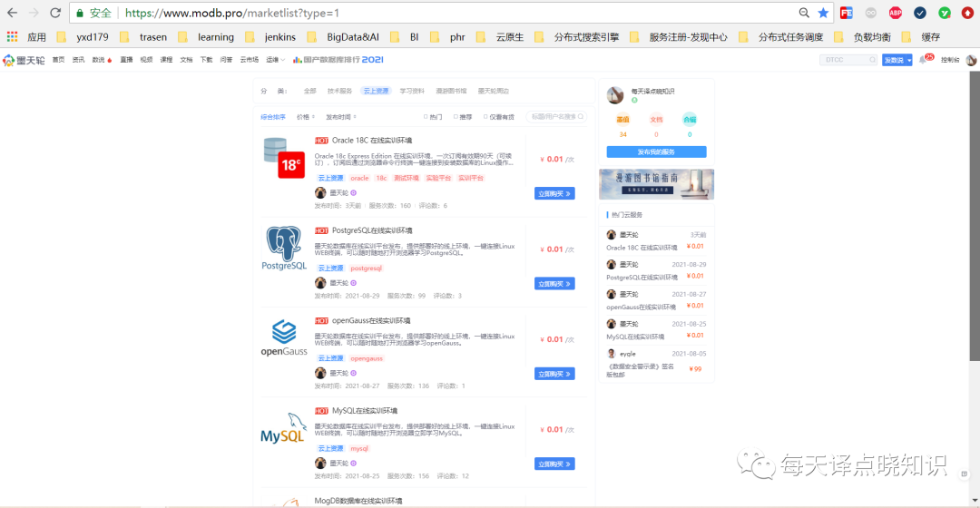Open 直播 in the top navigation
980x508 pixels.
click(126, 60)
